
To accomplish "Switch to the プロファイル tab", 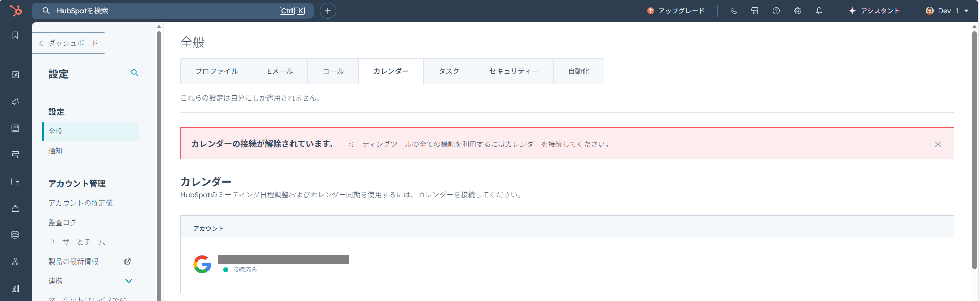I will [217, 71].
